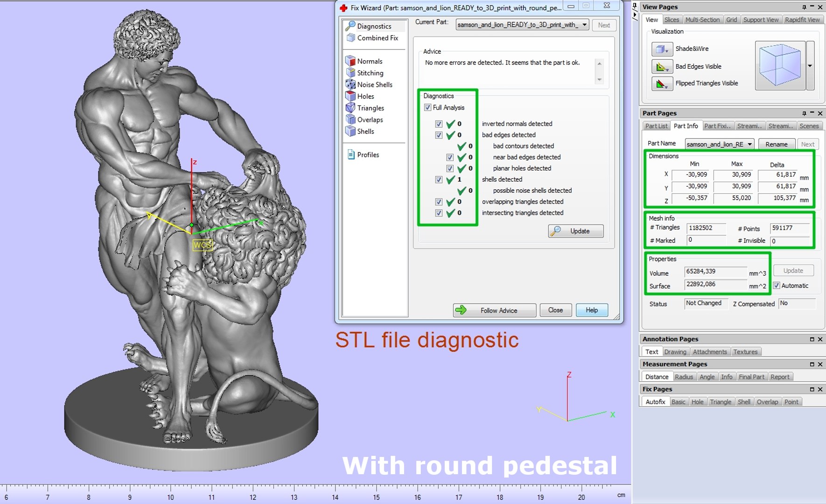The width and height of the screenshot is (826, 504).
Task: Open the Profiles item
Action: click(368, 154)
